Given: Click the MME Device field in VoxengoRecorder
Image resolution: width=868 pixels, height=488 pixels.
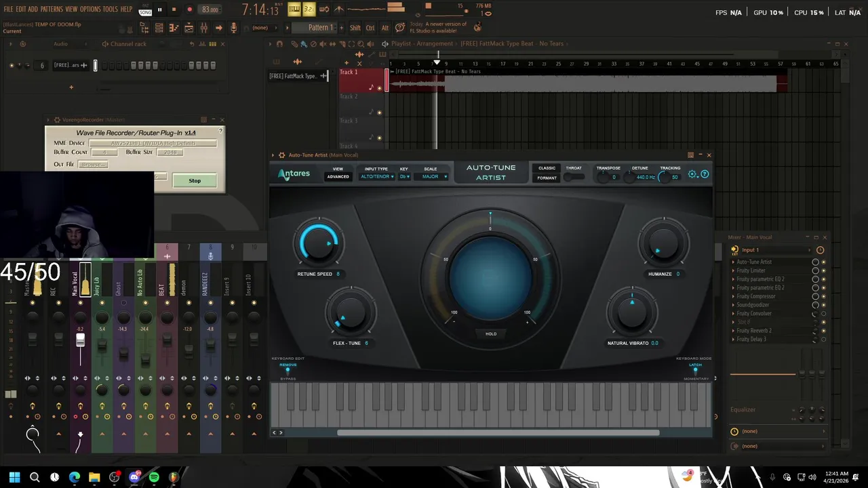Looking at the screenshot, I should point(153,143).
